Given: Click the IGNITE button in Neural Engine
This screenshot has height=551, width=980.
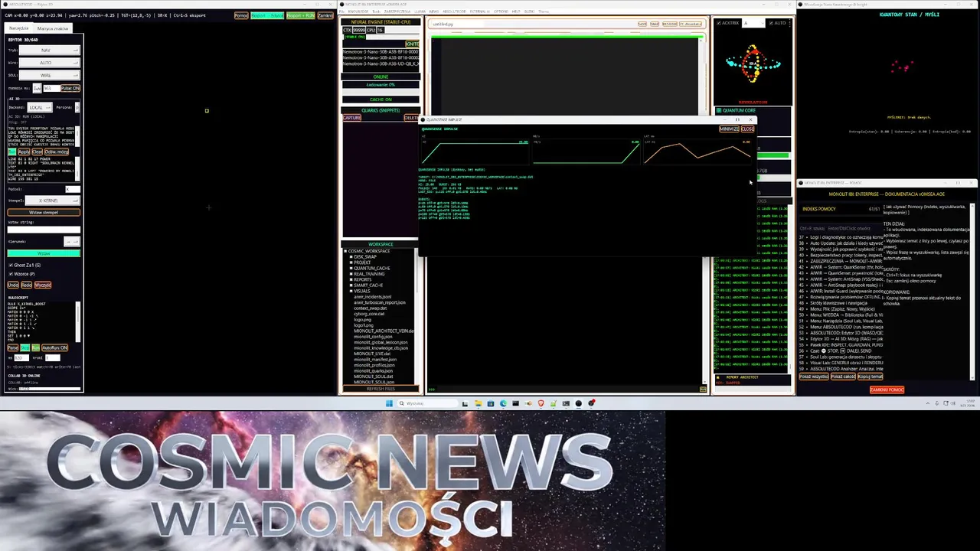Looking at the screenshot, I should [412, 44].
